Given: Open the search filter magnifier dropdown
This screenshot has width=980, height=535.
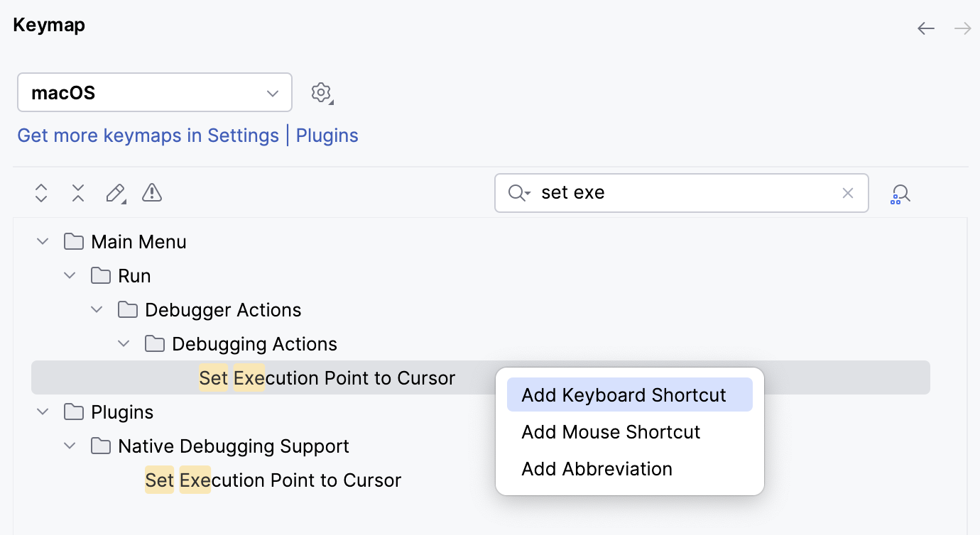Looking at the screenshot, I should pyautogui.click(x=519, y=193).
